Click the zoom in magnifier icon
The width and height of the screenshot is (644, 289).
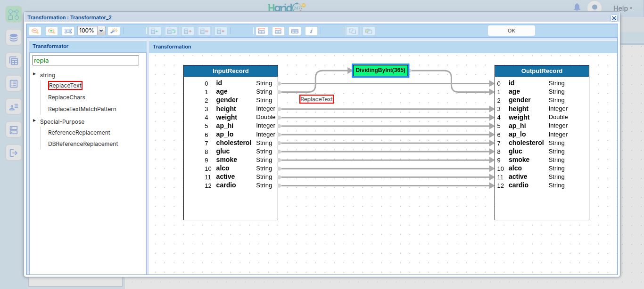tap(51, 31)
